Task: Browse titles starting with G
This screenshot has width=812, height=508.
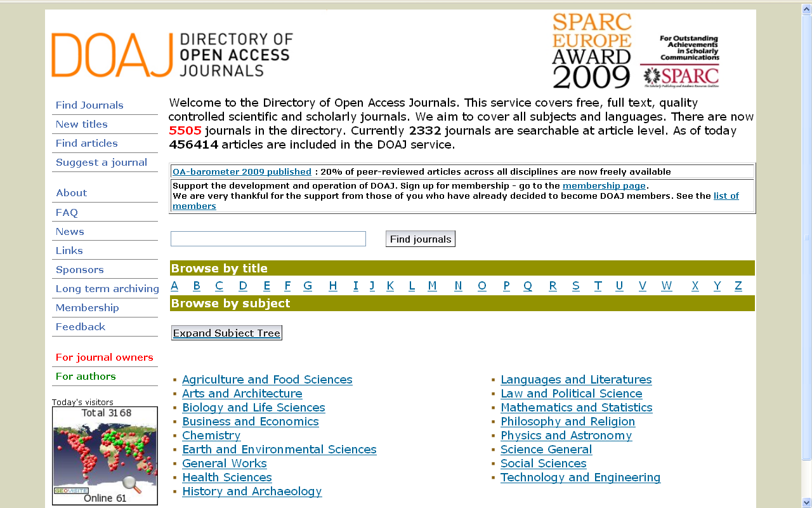Action: (x=308, y=286)
